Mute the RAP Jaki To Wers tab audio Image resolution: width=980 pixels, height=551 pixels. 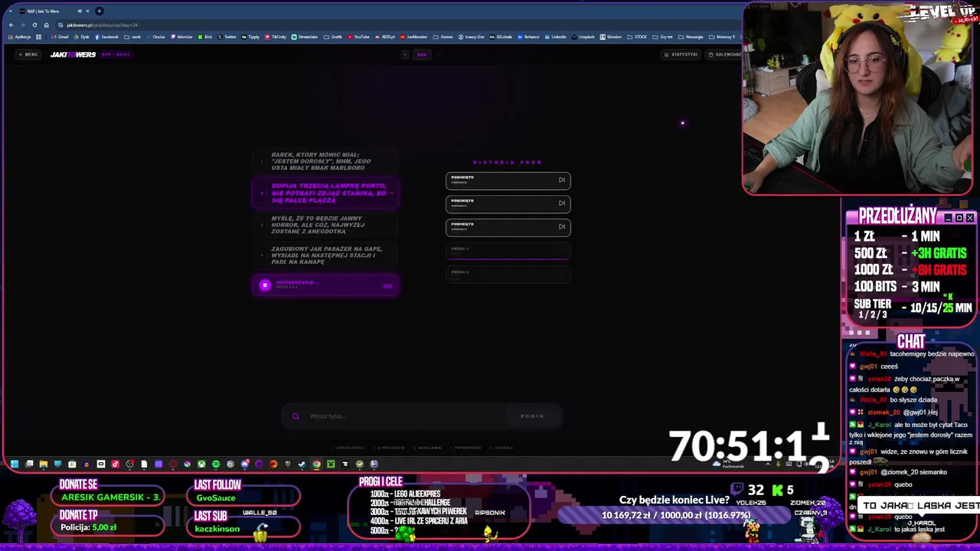[80, 11]
